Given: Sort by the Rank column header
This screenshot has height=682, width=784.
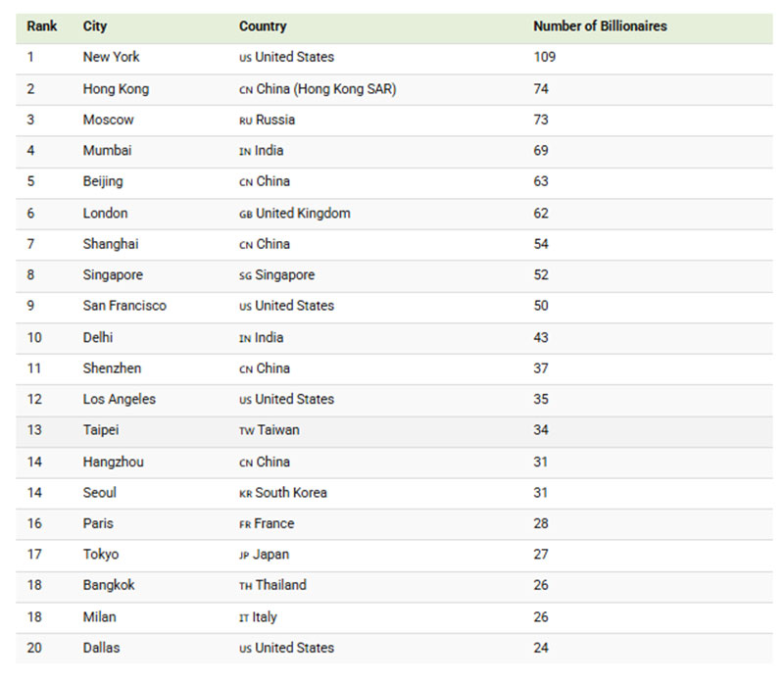Looking at the screenshot, I should click(42, 26).
